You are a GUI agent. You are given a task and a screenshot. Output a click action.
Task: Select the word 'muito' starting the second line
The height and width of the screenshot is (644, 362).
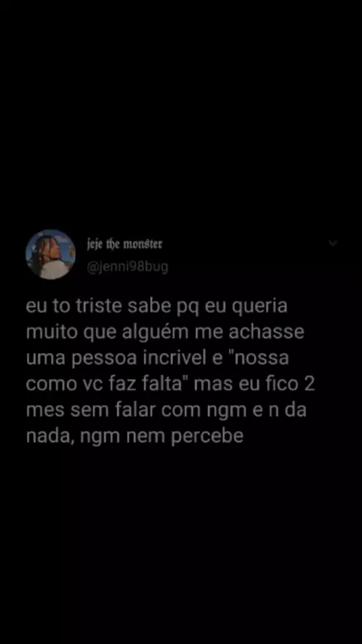51,332
